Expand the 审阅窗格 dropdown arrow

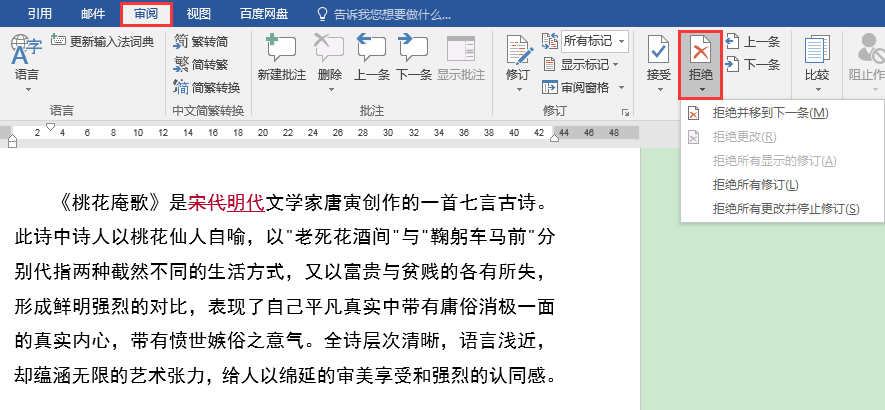[x=621, y=88]
